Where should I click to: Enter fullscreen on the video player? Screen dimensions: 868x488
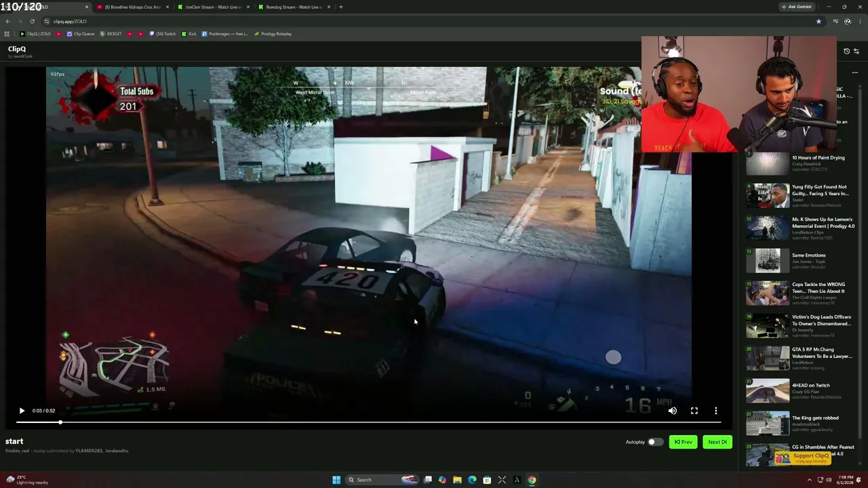click(694, 411)
